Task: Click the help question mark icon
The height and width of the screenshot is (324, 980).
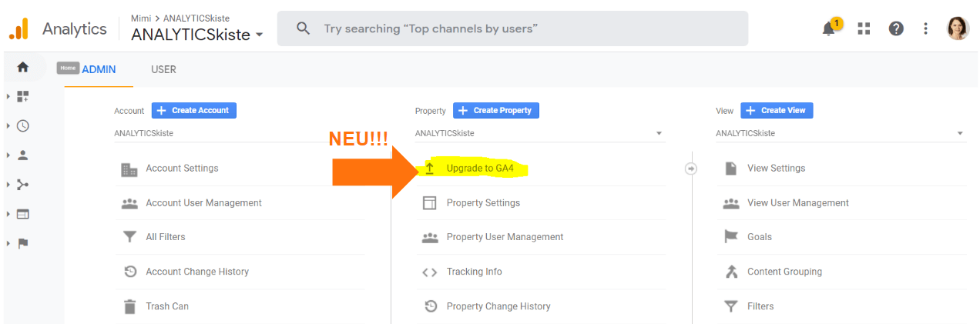Action: pyautogui.click(x=895, y=28)
